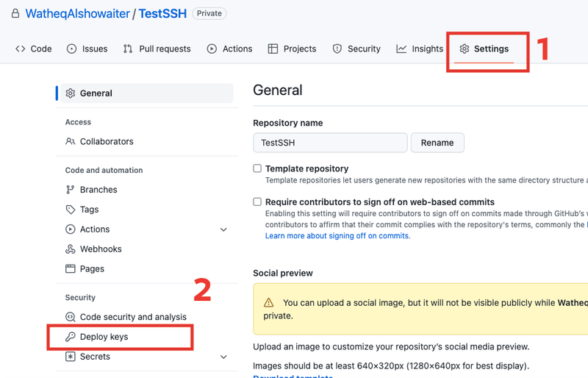Screen dimensions: 588x378
Task: Click the Collaborators people icon
Action: pyautogui.click(x=71, y=141)
